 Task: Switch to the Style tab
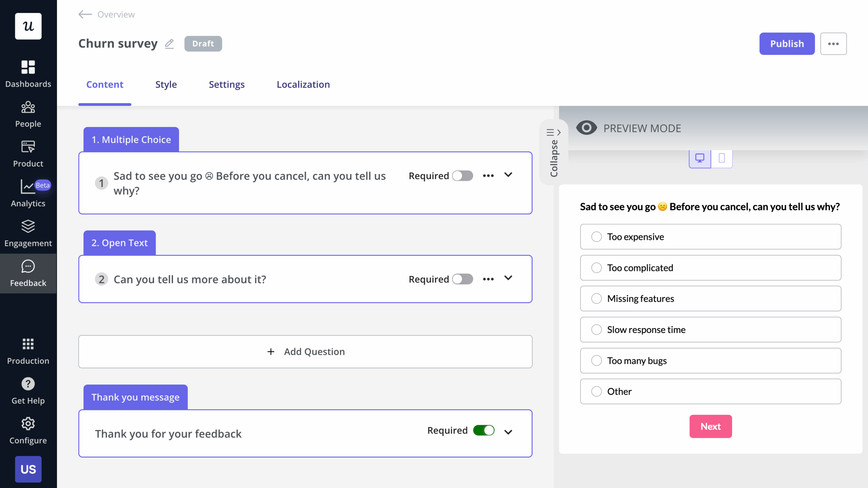click(166, 85)
